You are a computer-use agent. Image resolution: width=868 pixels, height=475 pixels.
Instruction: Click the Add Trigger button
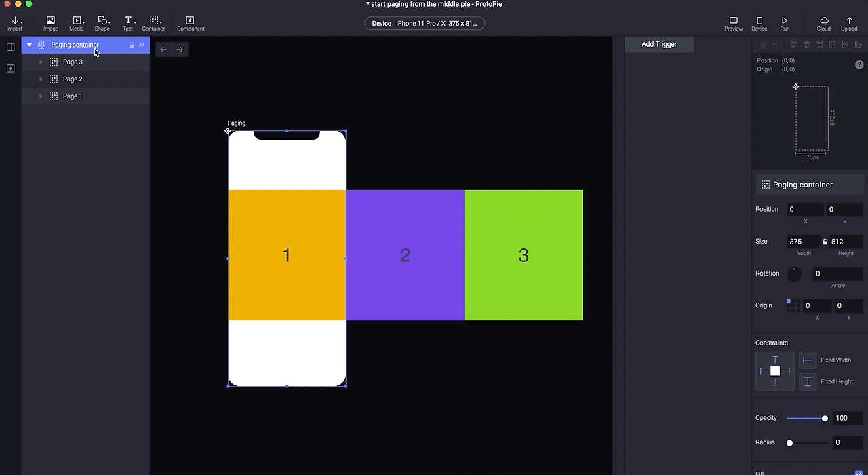659,44
